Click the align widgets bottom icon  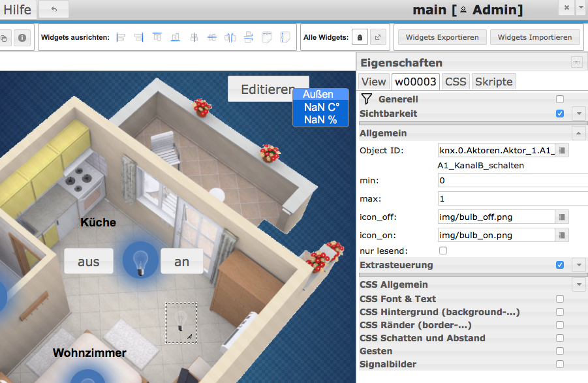pyautogui.click(x=176, y=38)
